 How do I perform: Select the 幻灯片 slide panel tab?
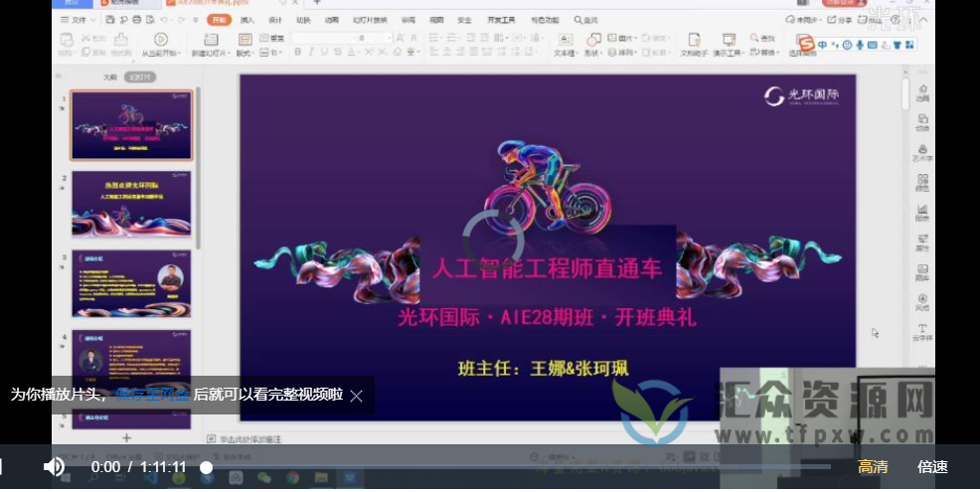tap(140, 77)
